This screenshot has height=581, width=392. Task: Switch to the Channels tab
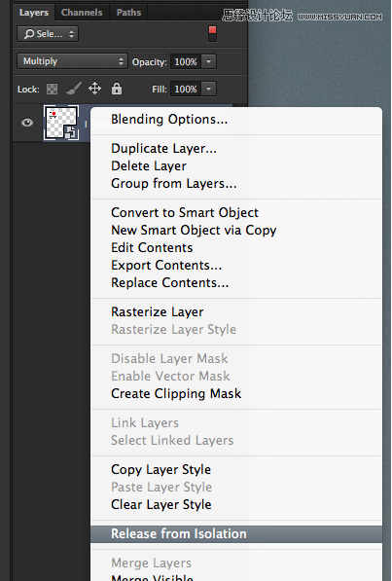click(x=82, y=13)
